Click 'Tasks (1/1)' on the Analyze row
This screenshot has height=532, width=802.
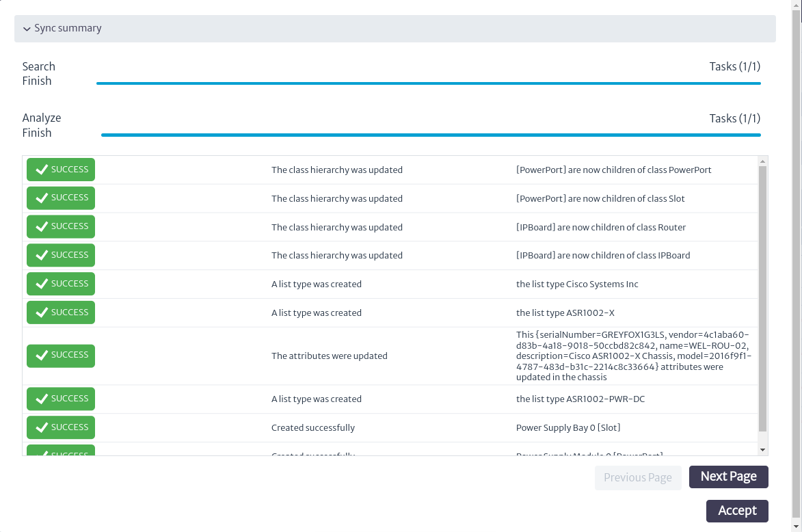tap(734, 119)
